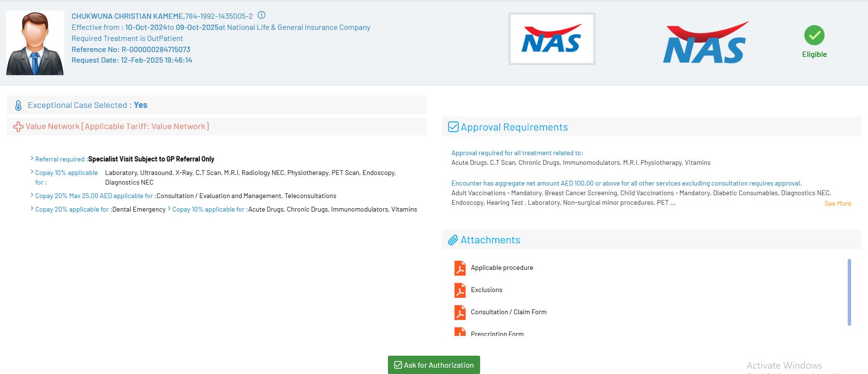The width and height of the screenshot is (868, 374).
Task: Click Request Date 12-Feb-2025 19:46:14
Action: click(132, 60)
